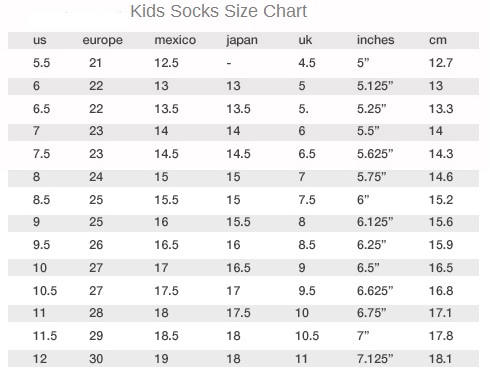Select mexico size 15.5 cell

coord(166,200)
